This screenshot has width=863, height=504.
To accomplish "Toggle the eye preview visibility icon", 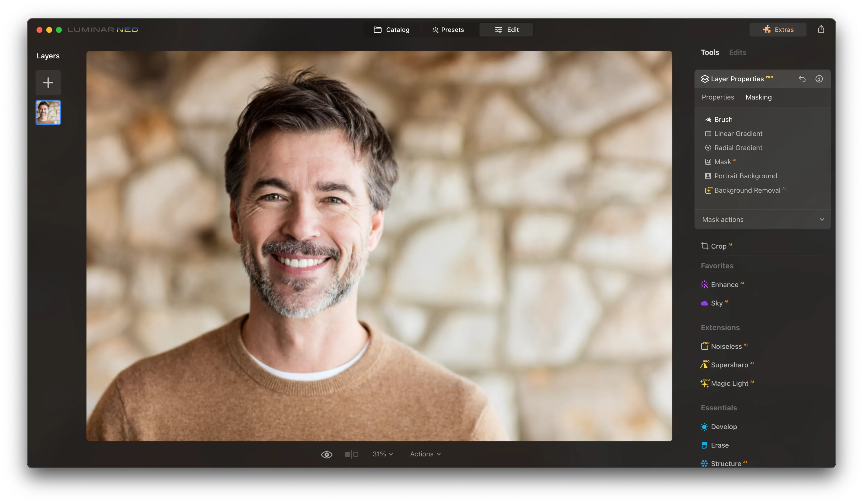I will [x=326, y=454].
